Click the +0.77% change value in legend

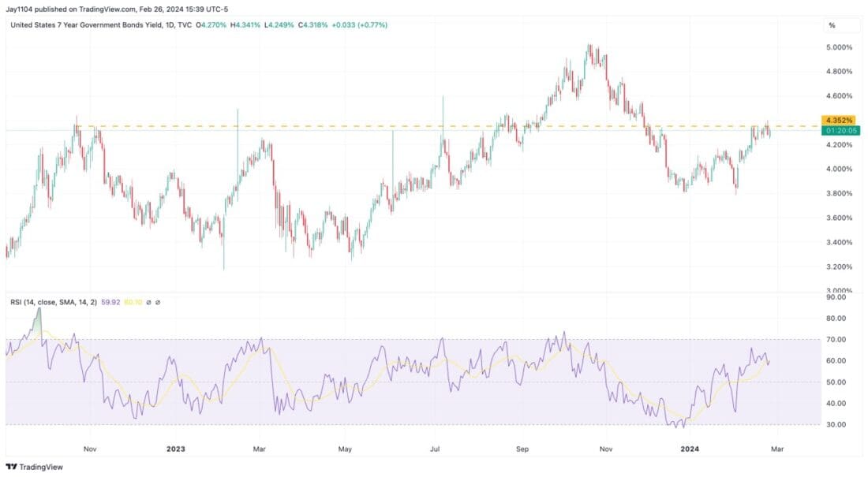[372, 24]
